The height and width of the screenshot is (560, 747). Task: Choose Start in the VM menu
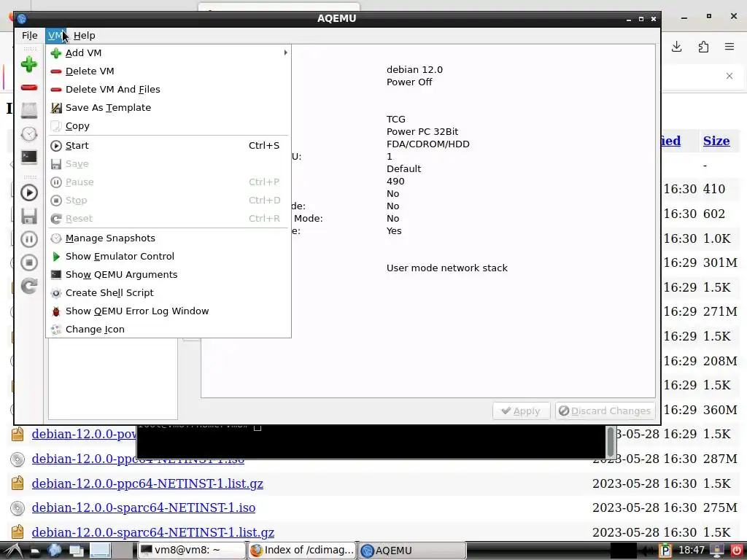click(x=169, y=146)
